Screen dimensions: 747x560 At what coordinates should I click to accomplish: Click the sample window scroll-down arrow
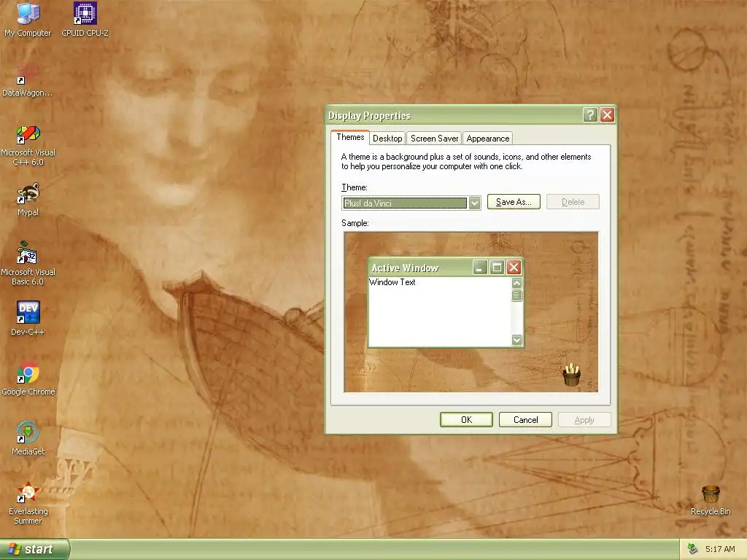[516, 340]
